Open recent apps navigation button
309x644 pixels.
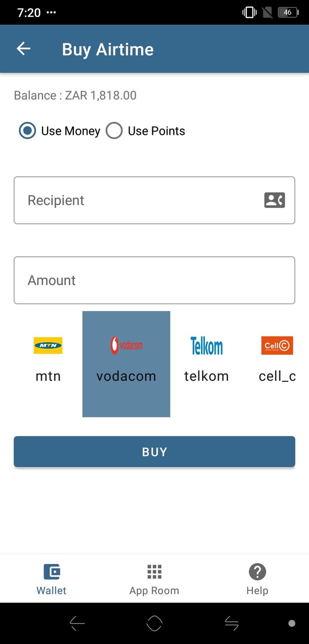point(231,624)
